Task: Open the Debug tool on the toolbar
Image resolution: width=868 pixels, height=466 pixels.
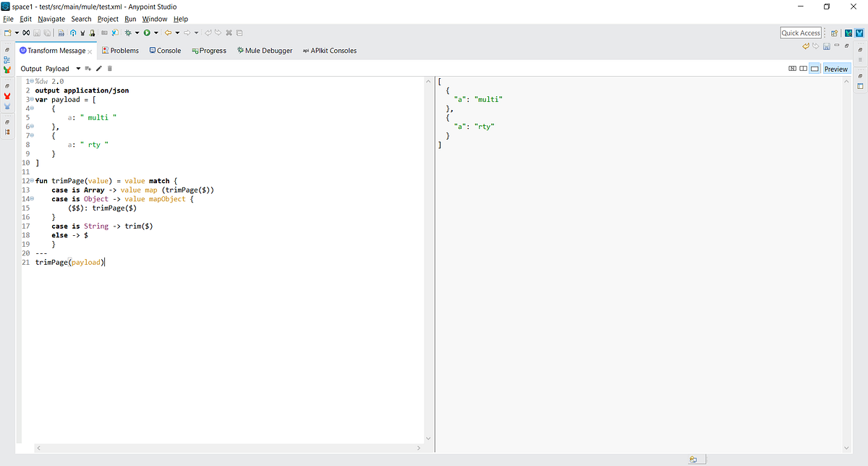Action: point(129,32)
